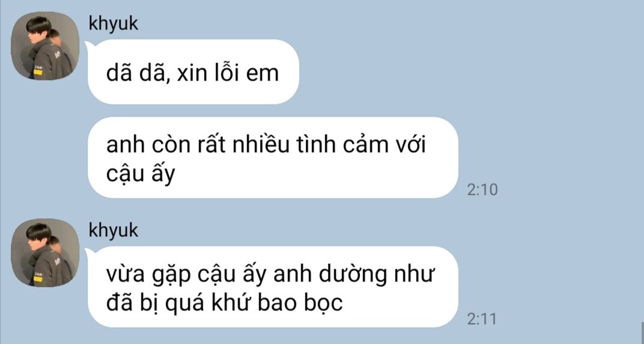
Task: Click the 2:11 message timestamp
Action: click(x=482, y=319)
